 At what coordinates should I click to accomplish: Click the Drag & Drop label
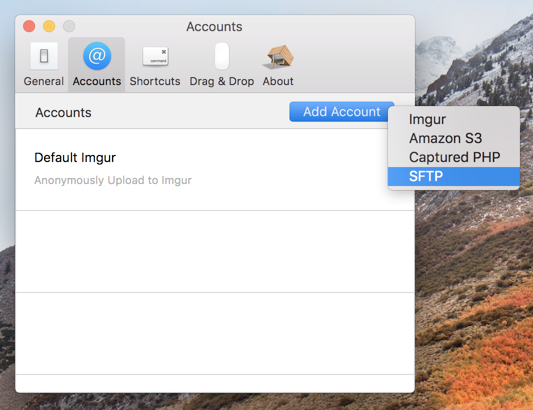click(x=222, y=81)
